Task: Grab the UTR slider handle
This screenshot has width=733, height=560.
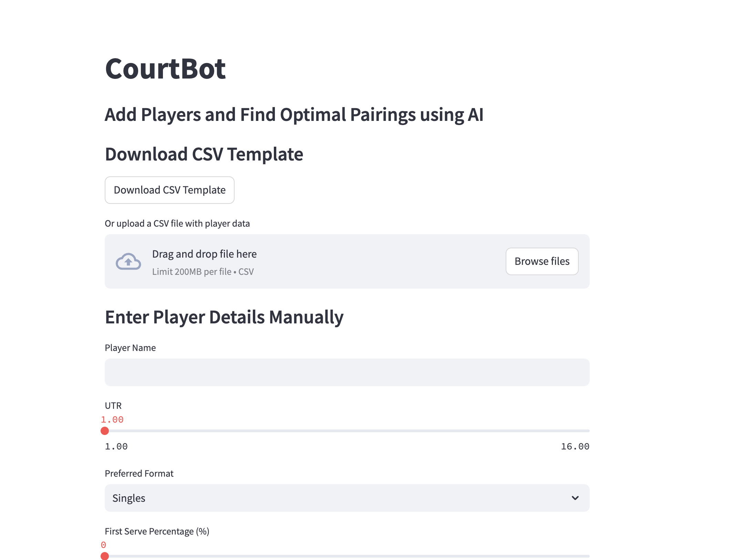Action: tap(105, 431)
